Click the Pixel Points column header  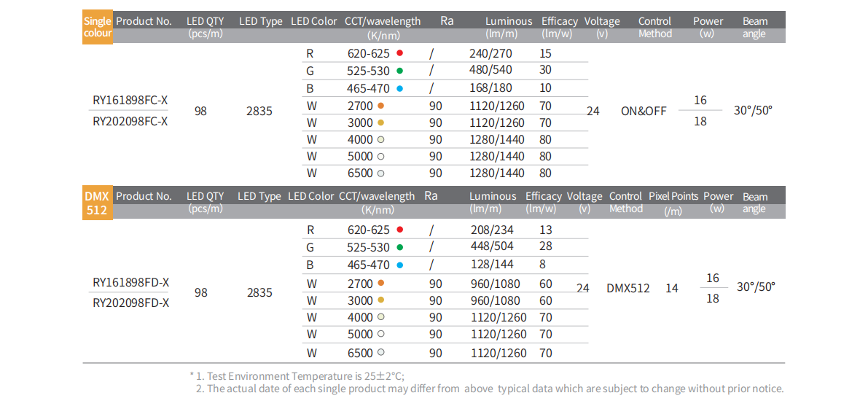(673, 197)
